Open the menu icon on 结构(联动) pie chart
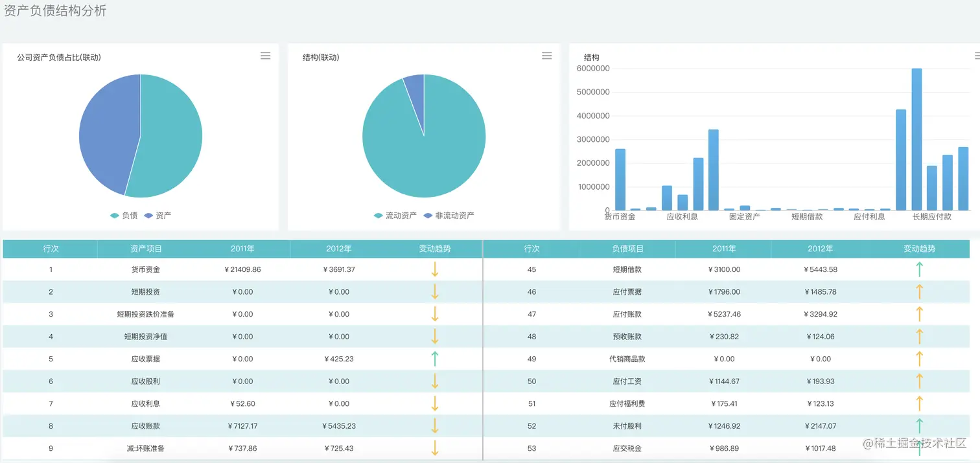 pyautogui.click(x=546, y=56)
